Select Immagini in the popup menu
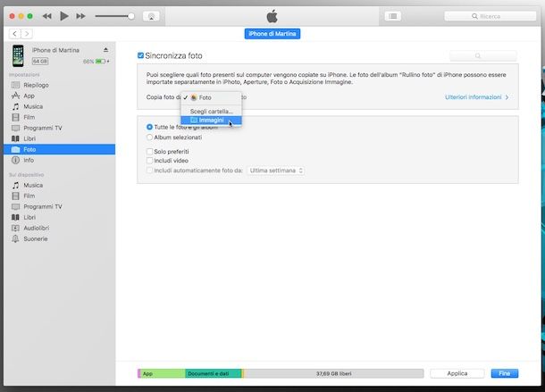This screenshot has height=392, width=545. pos(211,121)
